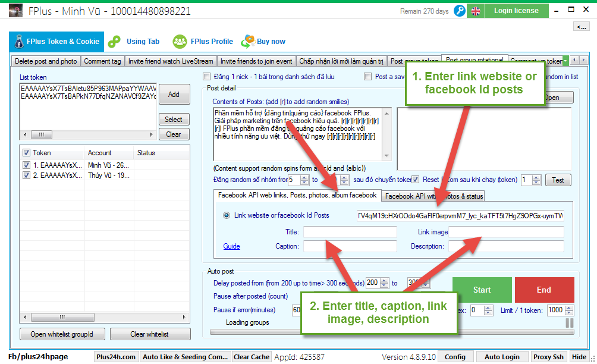This screenshot has height=364, width=597.
Task: Open the green dropdown arrow on tab strip
Action: pos(565,61)
